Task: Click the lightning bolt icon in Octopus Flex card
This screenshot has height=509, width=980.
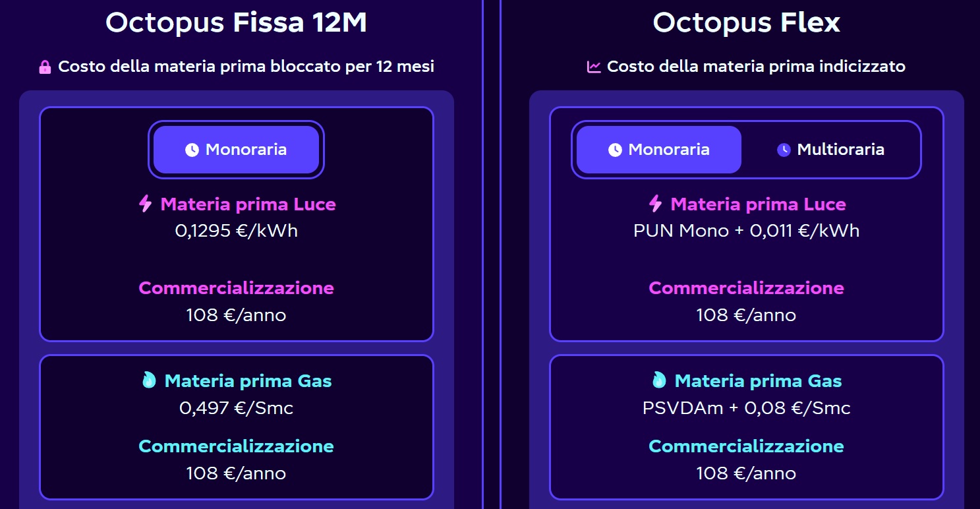Action: point(656,204)
